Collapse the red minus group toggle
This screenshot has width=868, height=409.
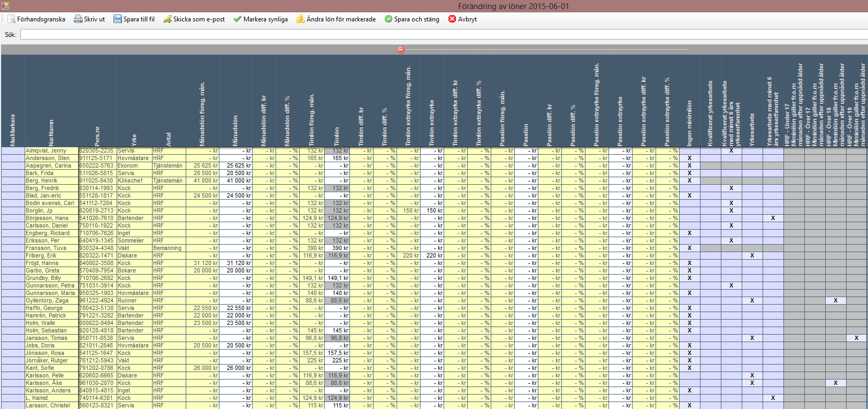(x=401, y=50)
